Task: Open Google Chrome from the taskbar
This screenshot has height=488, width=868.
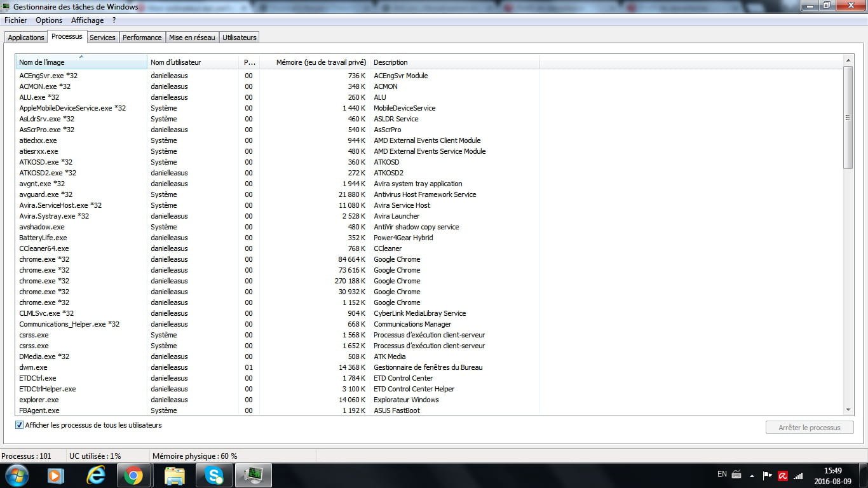Action: (x=133, y=475)
